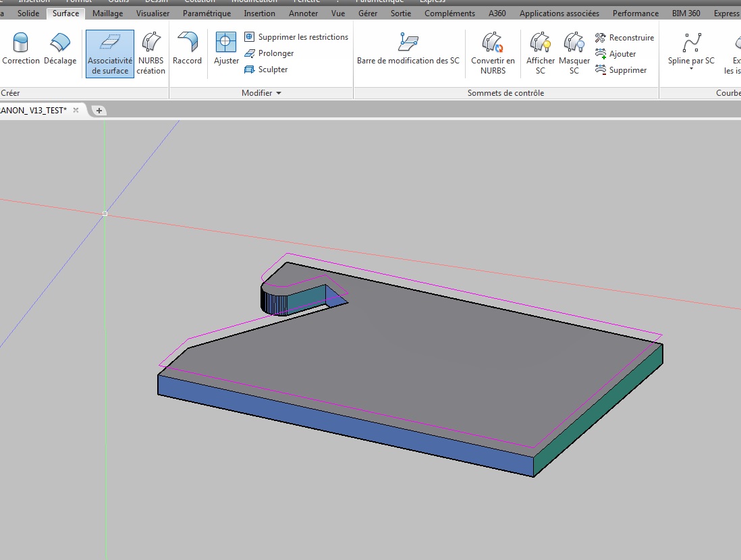Screen dimensions: 741x560
Task: Select the Ajuster trim tool
Action: 226,49
